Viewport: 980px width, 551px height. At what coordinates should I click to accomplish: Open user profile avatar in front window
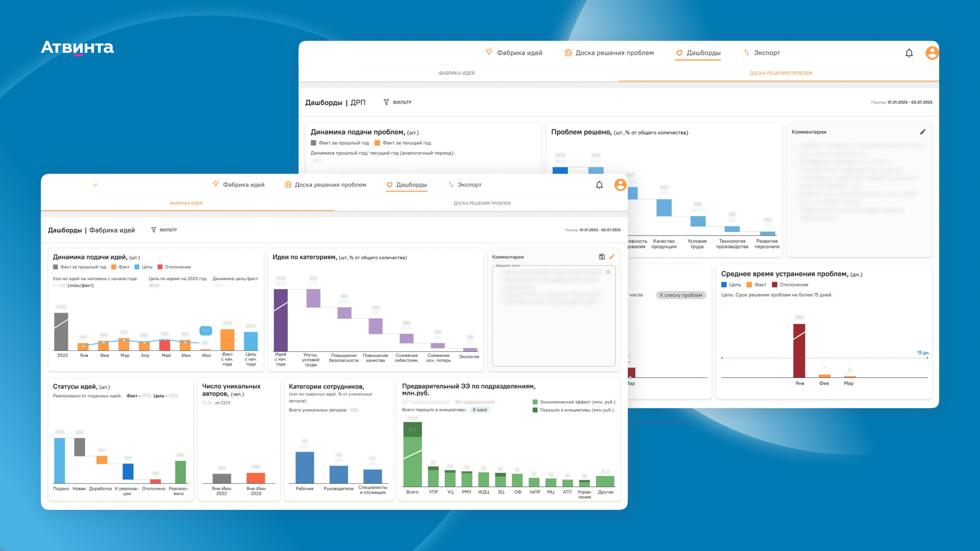(x=620, y=185)
